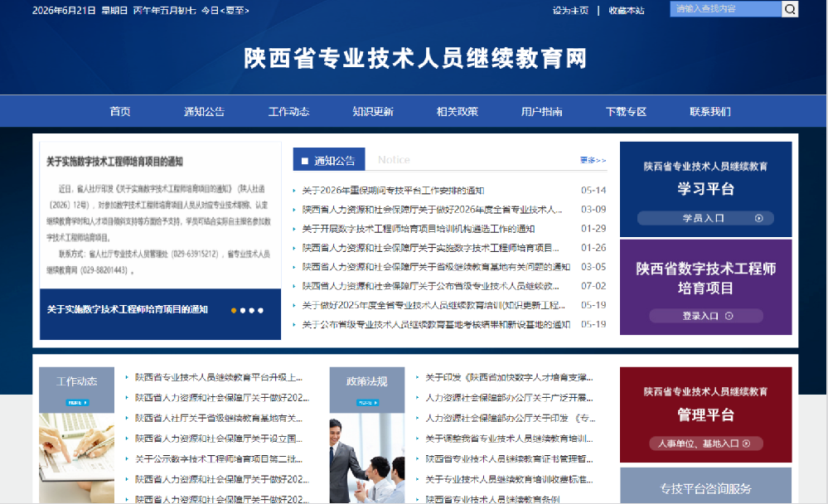Open the 政策法规 businessmen thumbnail
Screen dimensions: 828x504
click(x=367, y=458)
